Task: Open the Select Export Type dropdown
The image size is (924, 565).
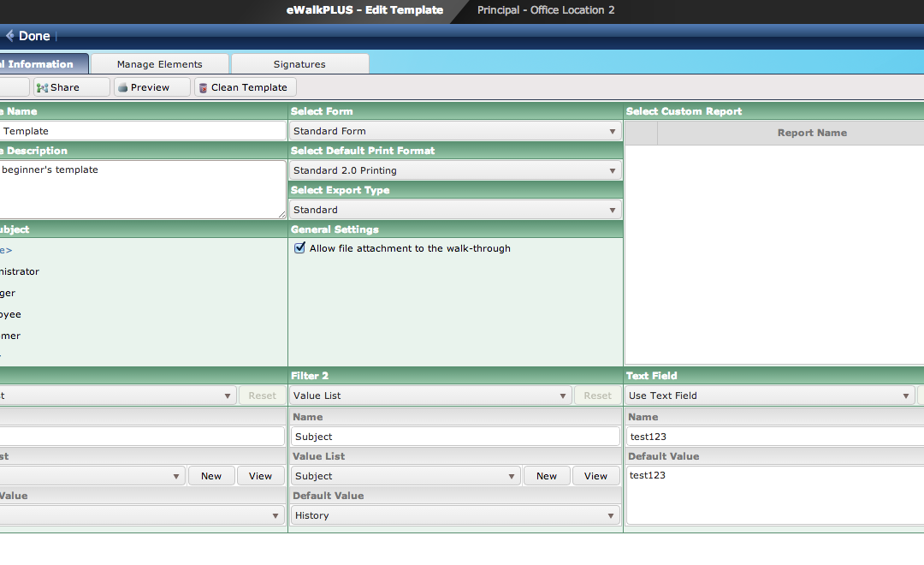Action: click(x=455, y=210)
